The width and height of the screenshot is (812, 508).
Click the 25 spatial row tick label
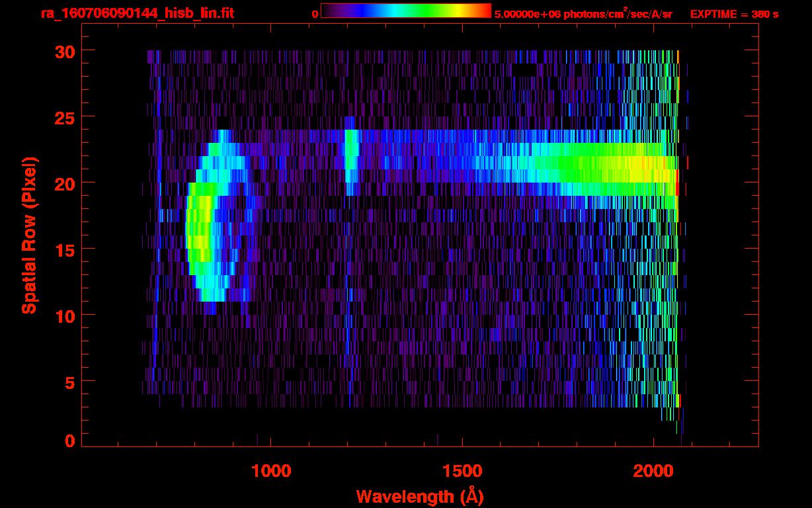(65, 117)
